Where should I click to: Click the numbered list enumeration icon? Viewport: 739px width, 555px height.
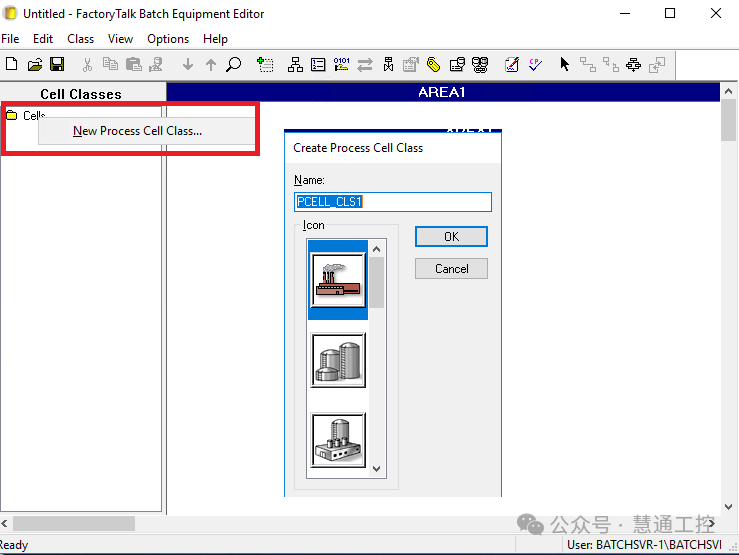coord(318,64)
